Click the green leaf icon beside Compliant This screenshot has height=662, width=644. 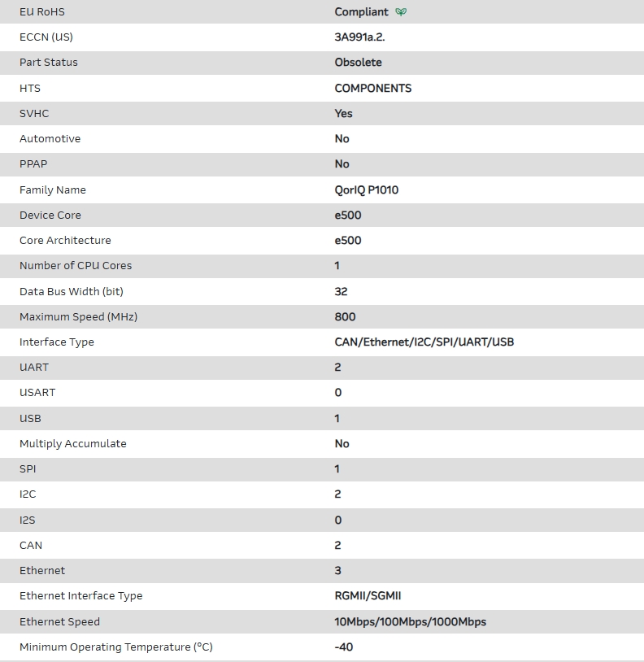[x=401, y=12]
